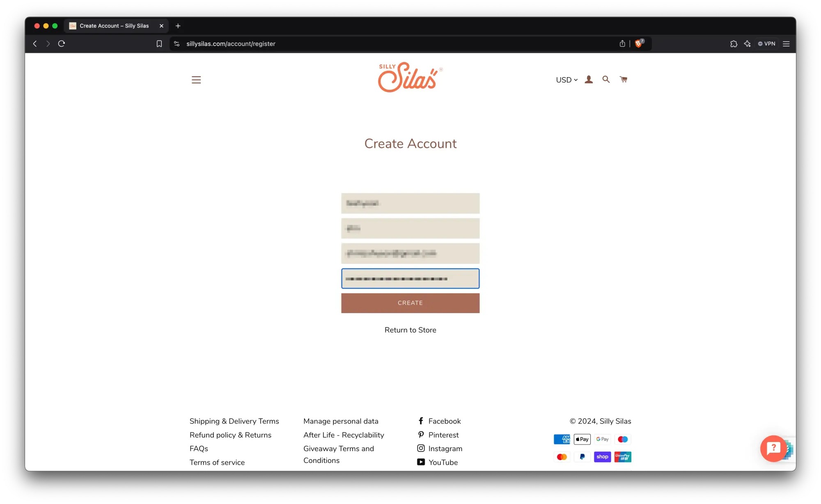Expand the USD currency dropdown
821x504 pixels.
[x=567, y=79]
